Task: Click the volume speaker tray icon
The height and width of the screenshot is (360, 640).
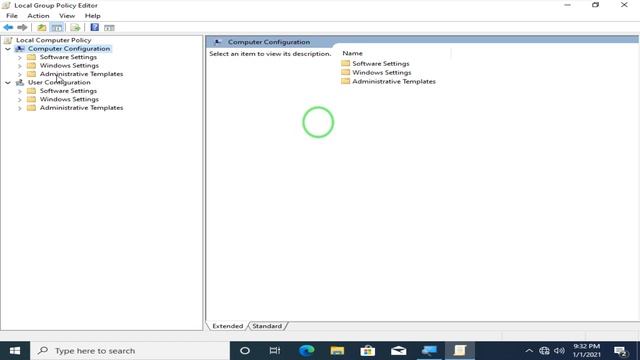Action: [560, 351]
